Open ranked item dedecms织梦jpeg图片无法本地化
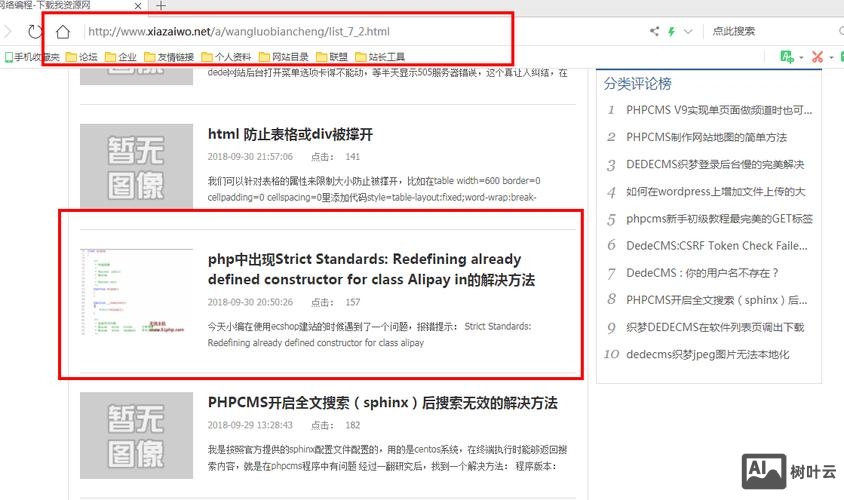844x500 pixels. point(707,354)
